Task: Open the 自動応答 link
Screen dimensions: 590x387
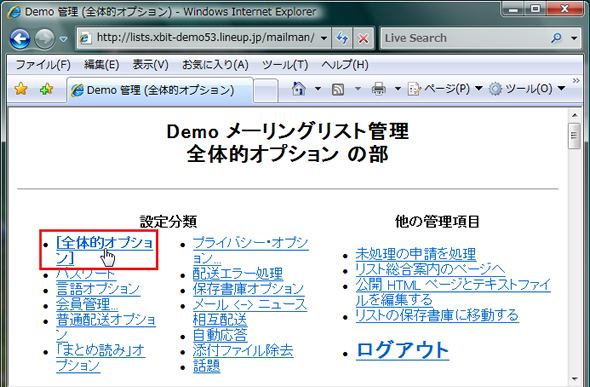Action: (220, 335)
